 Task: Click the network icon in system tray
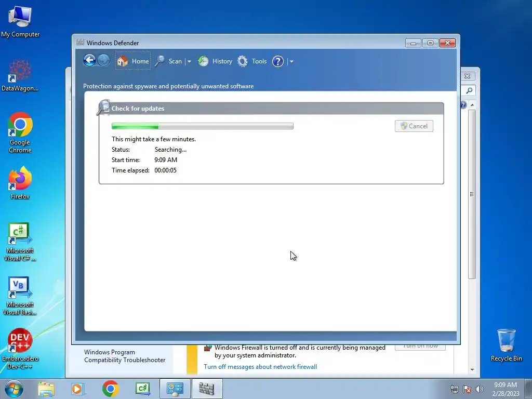click(x=454, y=389)
